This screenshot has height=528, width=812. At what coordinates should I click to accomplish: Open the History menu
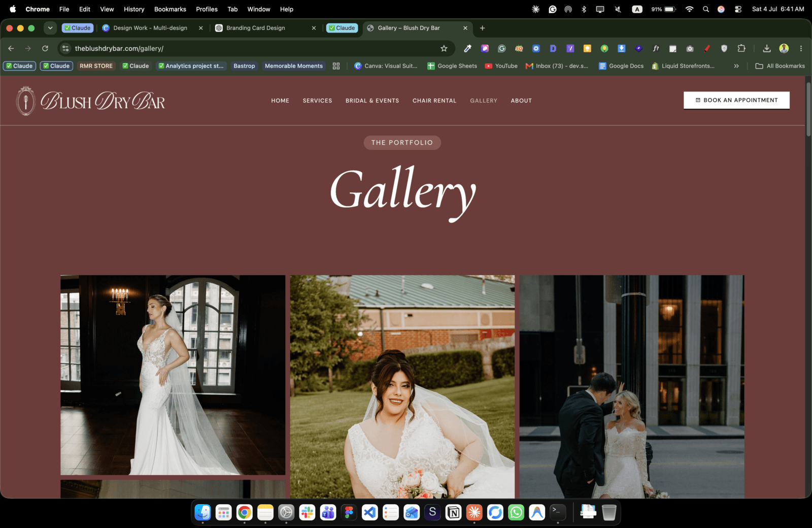(134, 9)
